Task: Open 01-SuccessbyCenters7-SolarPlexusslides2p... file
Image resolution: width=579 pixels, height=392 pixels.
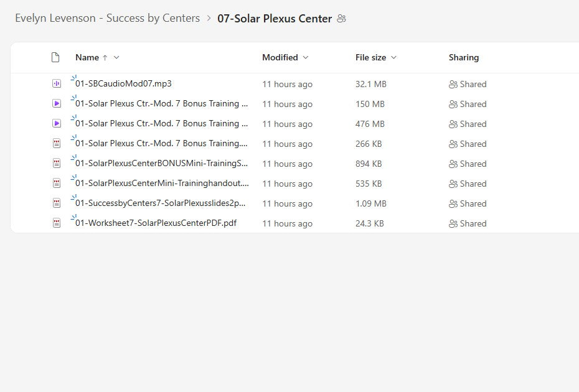Action: [x=160, y=203]
